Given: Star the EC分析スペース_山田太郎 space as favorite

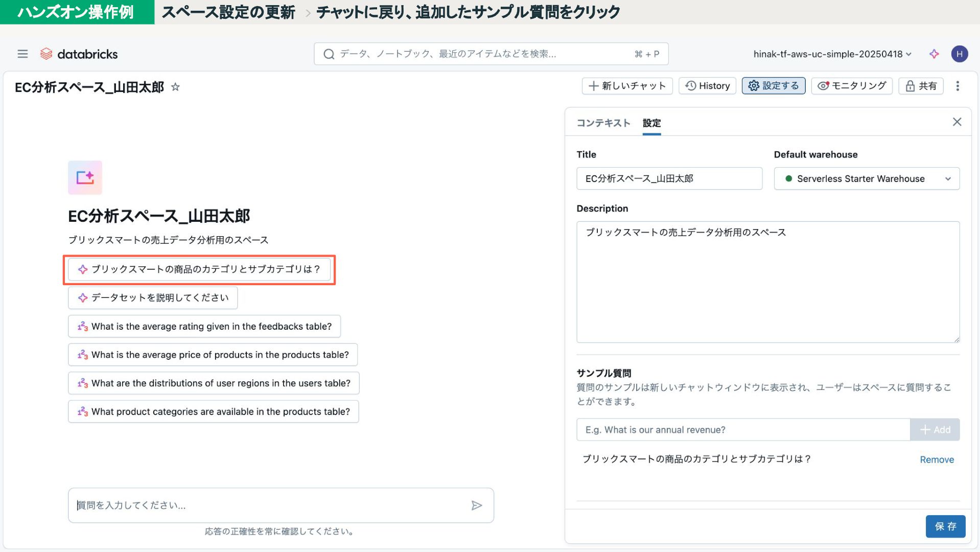Looking at the screenshot, I should click(x=175, y=87).
